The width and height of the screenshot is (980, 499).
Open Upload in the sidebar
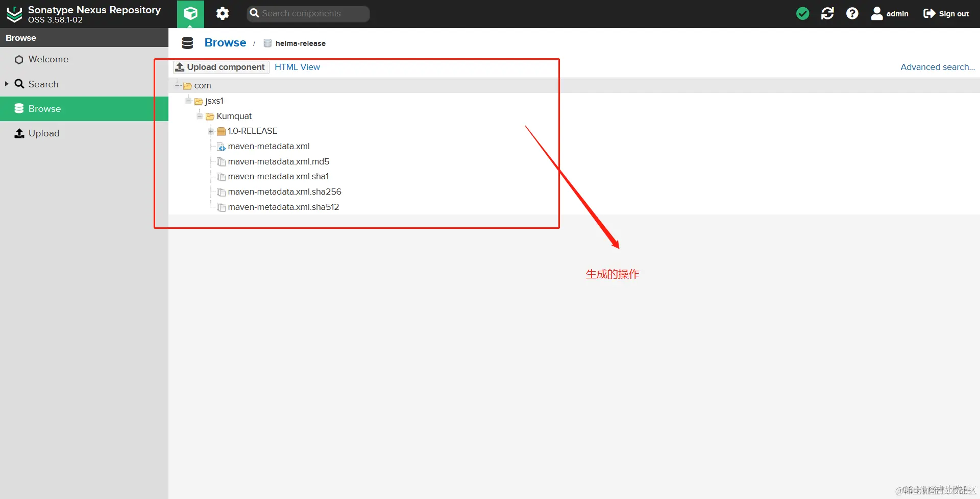point(84,133)
